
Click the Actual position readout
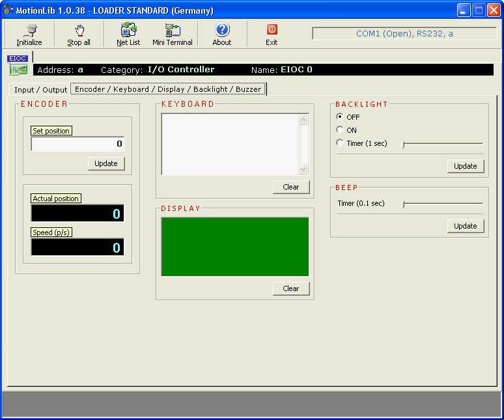pyautogui.click(x=77, y=214)
